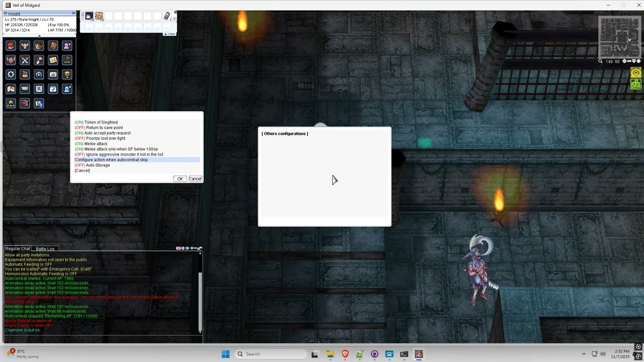The width and height of the screenshot is (644, 362).
Task: Select Configure action when autocombat stop
Action: coord(137,160)
